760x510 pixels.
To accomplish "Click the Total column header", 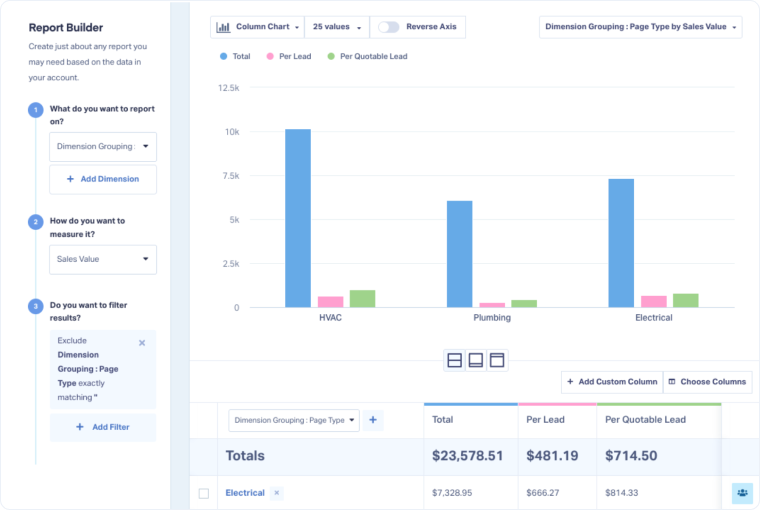I will 442,420.
